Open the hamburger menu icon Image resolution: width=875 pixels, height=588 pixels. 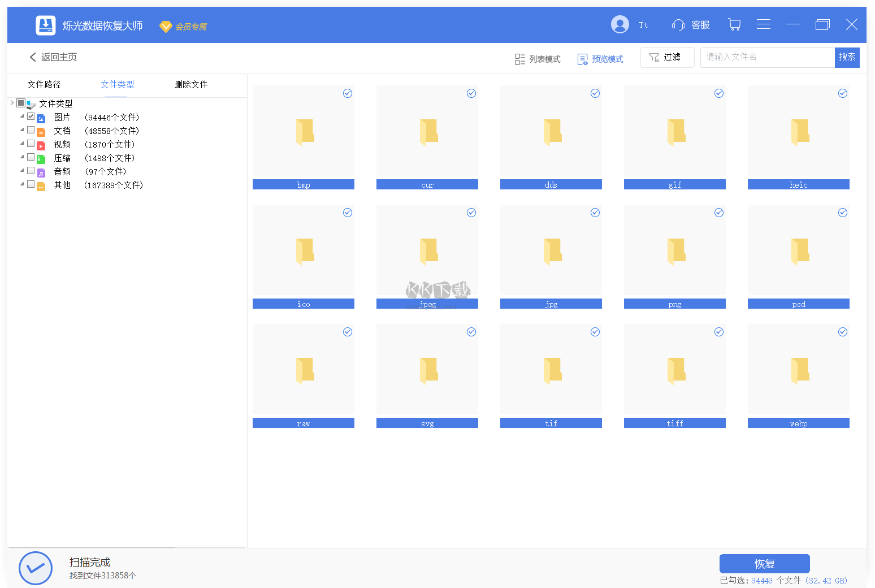coord(764,25)
